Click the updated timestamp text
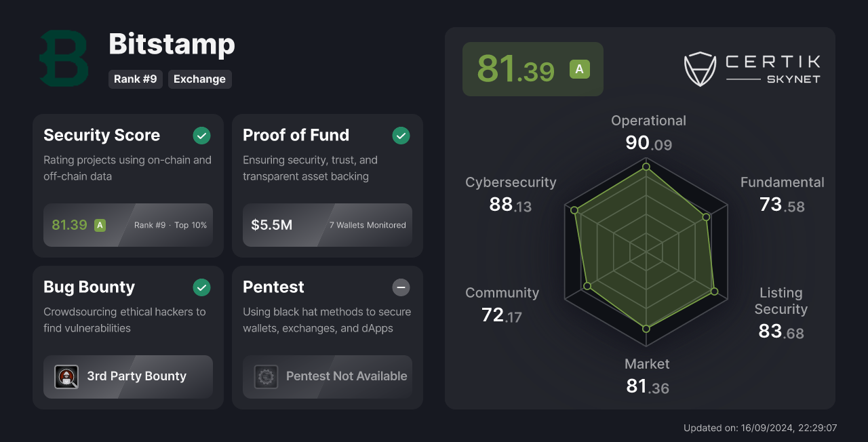Viewport: 868px width, 442px height. (760, 428)
